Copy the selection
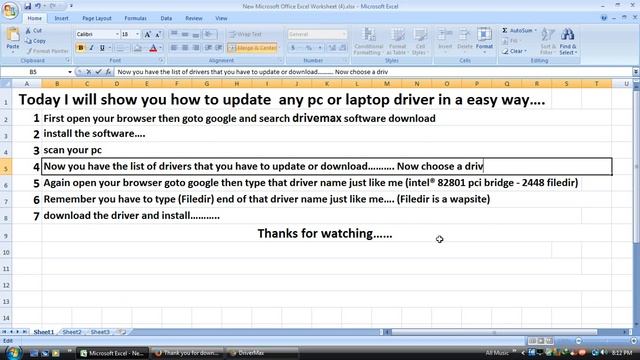640x360 pixels. (x=35, y=41)
